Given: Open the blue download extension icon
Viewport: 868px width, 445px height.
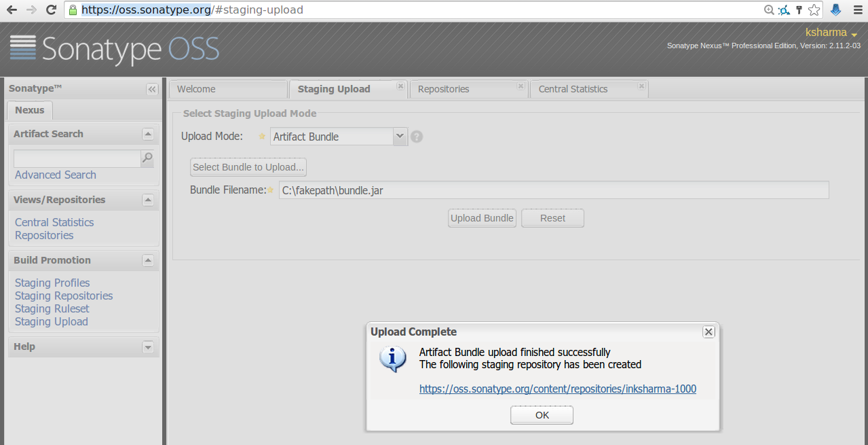Looking at the screenshot, I should click(x=836, y=10).
